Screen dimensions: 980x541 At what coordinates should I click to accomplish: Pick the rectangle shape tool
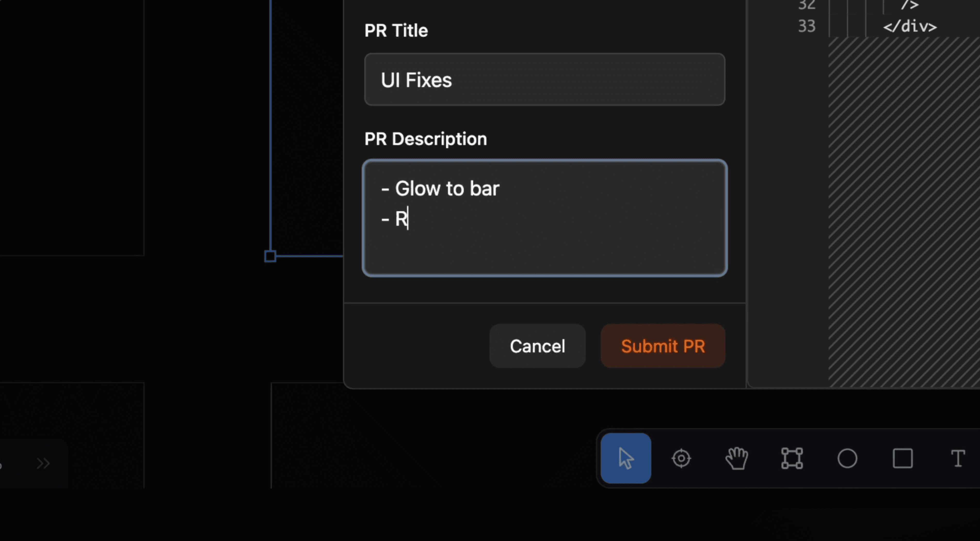(903, 458)
